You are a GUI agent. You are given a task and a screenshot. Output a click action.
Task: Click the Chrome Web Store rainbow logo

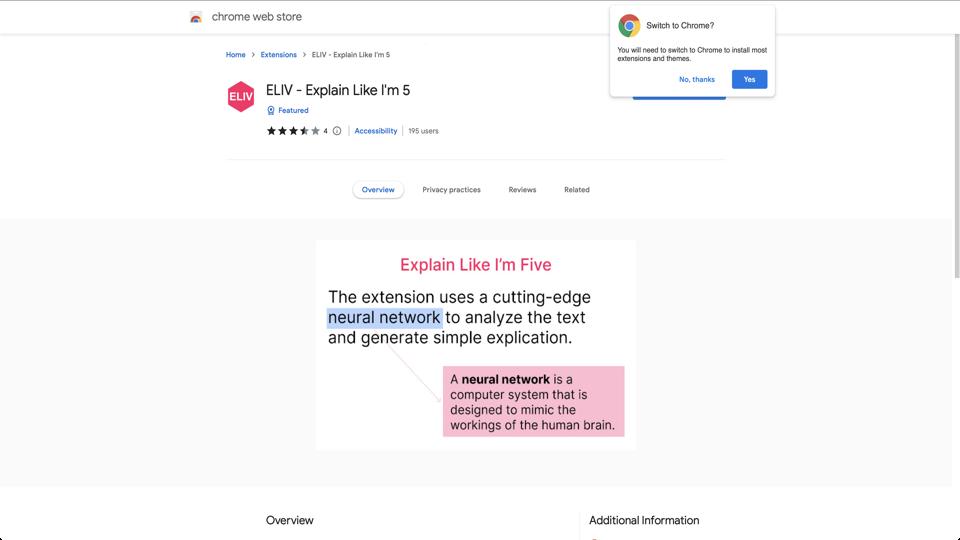coord(196,17)
